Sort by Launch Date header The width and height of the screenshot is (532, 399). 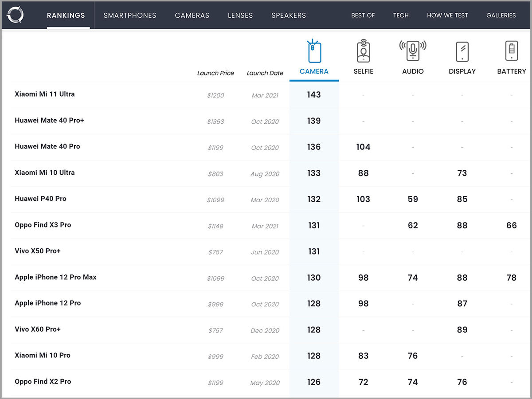click(x=265, y=73)
